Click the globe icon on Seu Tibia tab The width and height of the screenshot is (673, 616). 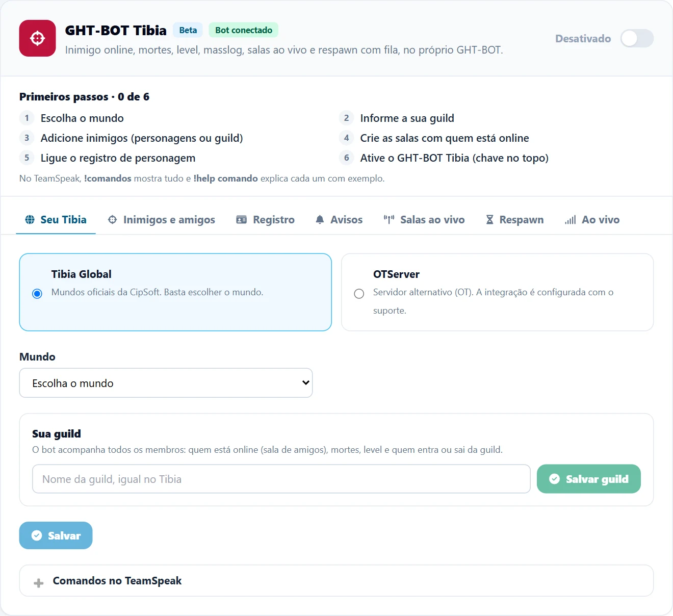point(30,220)
